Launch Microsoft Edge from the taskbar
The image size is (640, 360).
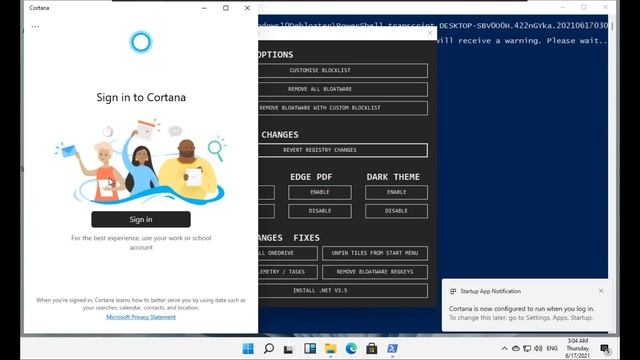(x=351, y=349)
